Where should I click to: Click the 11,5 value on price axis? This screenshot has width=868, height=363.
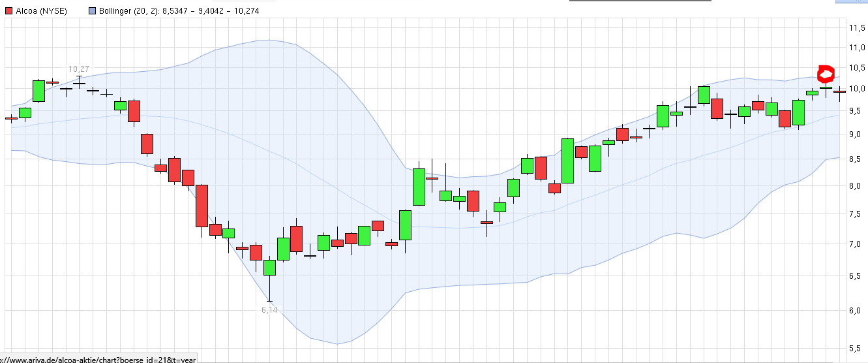click(x=856, y=27)
